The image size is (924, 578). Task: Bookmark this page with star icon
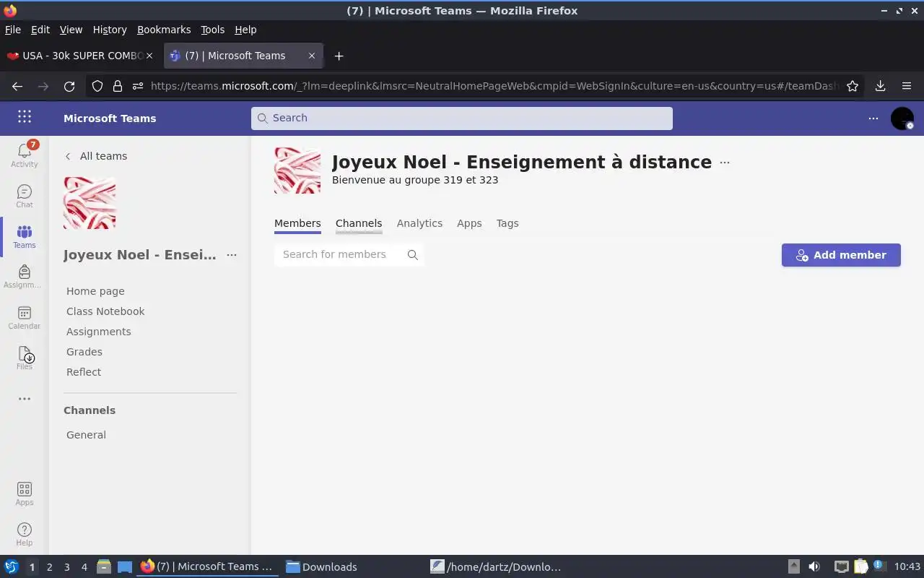(853, 86)
